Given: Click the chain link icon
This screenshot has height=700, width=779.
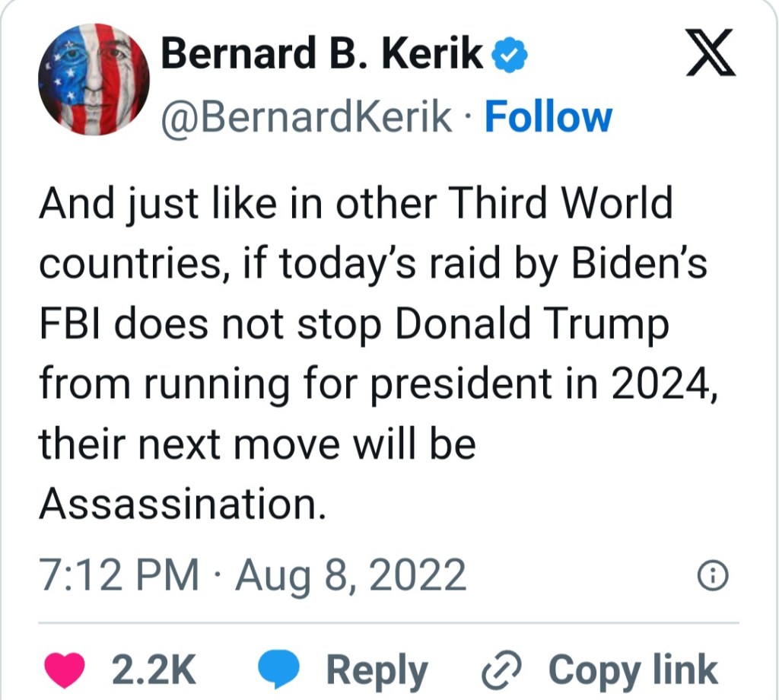Looking at the screenshot, I should click(x=501, y=671).
